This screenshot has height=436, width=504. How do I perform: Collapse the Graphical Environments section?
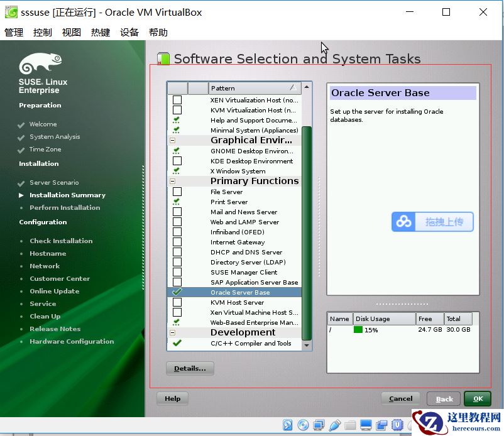(172, 141)
